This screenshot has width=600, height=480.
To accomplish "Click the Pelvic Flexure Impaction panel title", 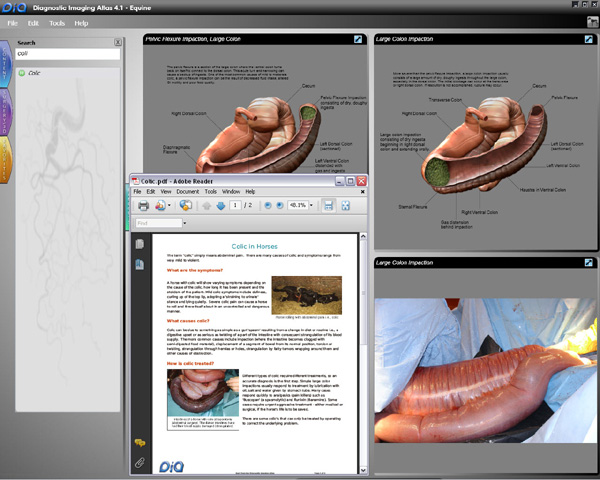I will (193, 39).
